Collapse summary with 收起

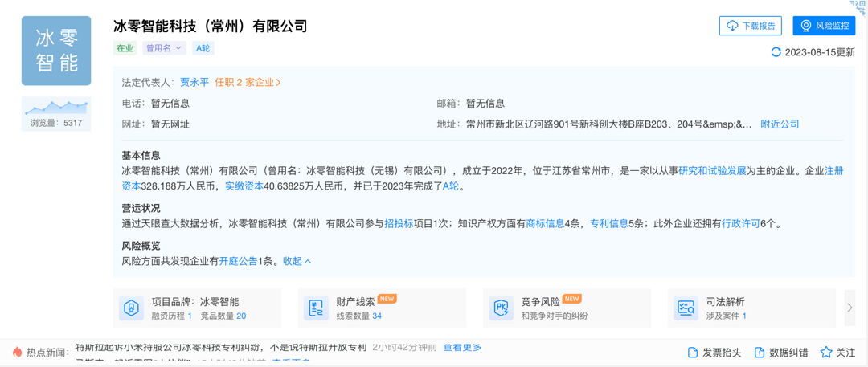click(297, 261)
